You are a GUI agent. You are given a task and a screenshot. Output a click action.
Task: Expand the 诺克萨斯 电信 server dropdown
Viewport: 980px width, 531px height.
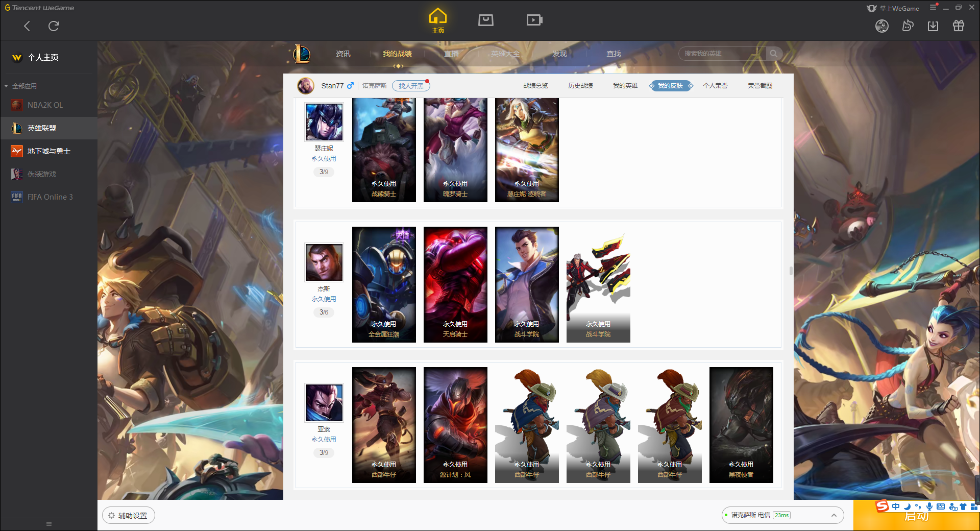click(782, 515)
